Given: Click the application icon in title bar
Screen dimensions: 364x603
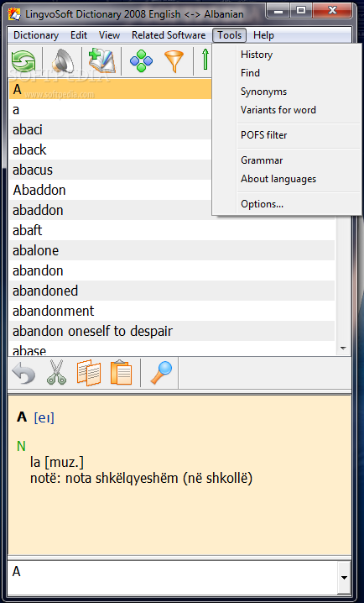Looking at the screenshot, I should [14, 14].
